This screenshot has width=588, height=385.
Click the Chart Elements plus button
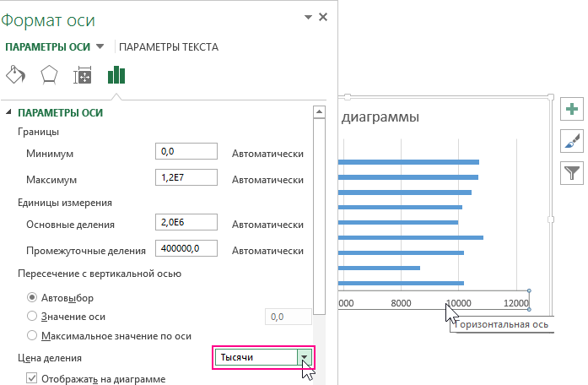572,109
